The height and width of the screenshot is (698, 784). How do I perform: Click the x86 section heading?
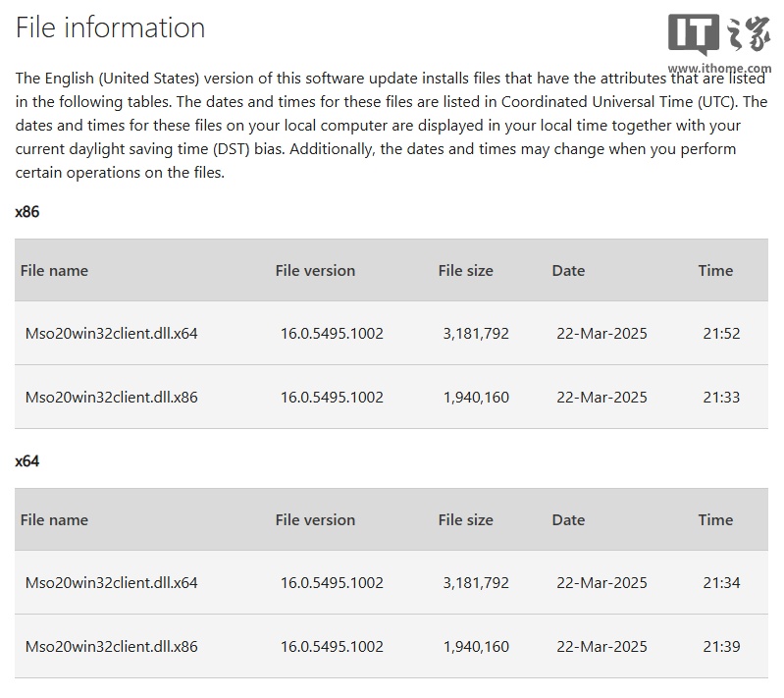coord(27,211)
